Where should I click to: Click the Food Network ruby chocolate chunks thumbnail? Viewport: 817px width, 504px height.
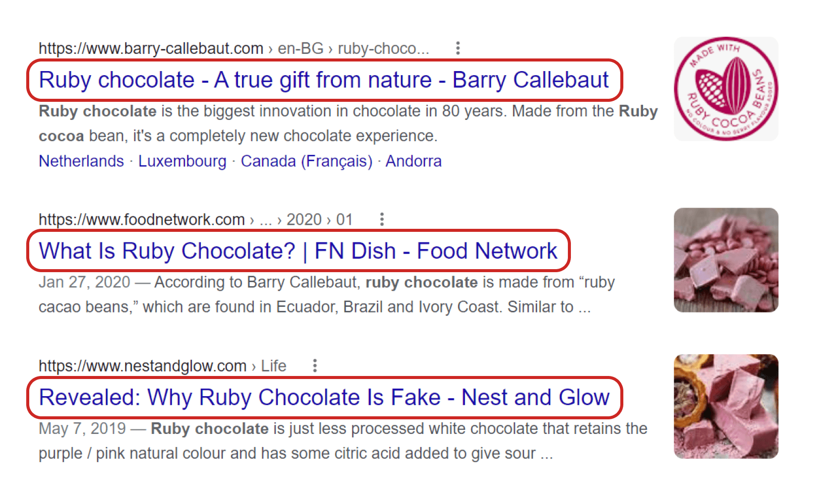coord(726,260)
